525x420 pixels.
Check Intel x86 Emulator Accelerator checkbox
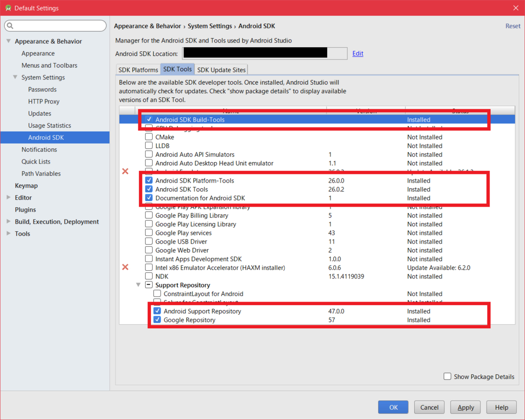point(149,268)
